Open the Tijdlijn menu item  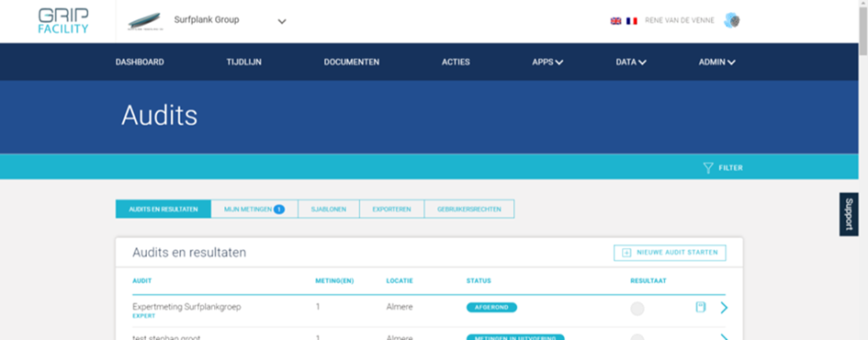coord(243,62)
